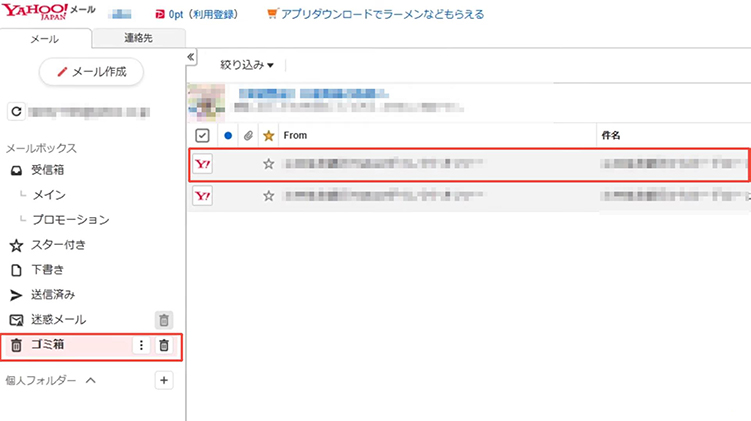Image resolution: width=751 pixels, height=421 pixels.
Task: Click the shopping cart icon beside the promo
Action: (272, 14)
